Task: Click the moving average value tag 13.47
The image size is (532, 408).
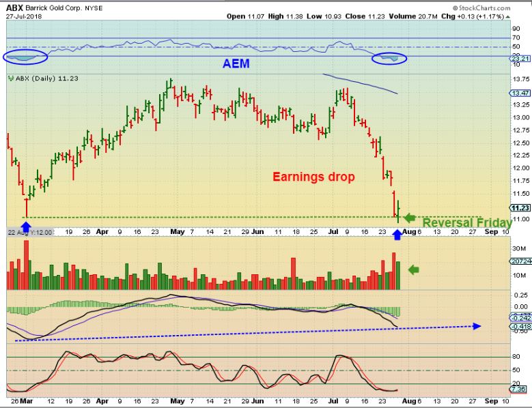Action: [x=520, y=93]
